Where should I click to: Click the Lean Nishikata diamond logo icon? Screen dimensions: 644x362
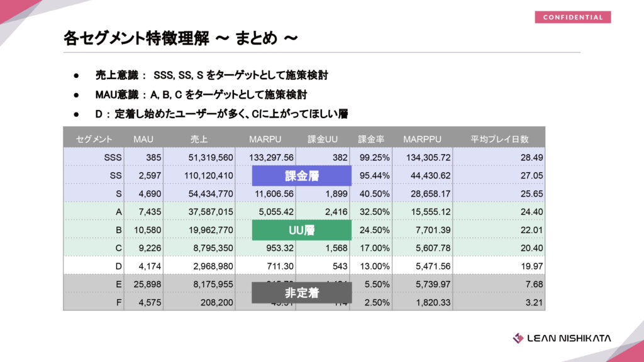coord(518,338)
